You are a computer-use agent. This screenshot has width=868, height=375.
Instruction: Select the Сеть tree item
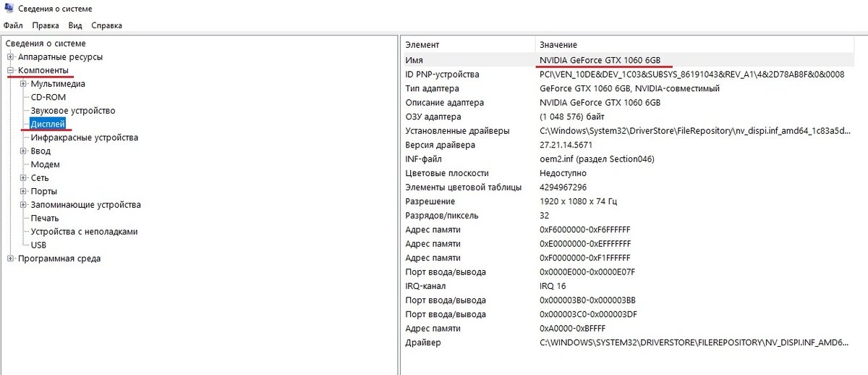click(40, 178)
